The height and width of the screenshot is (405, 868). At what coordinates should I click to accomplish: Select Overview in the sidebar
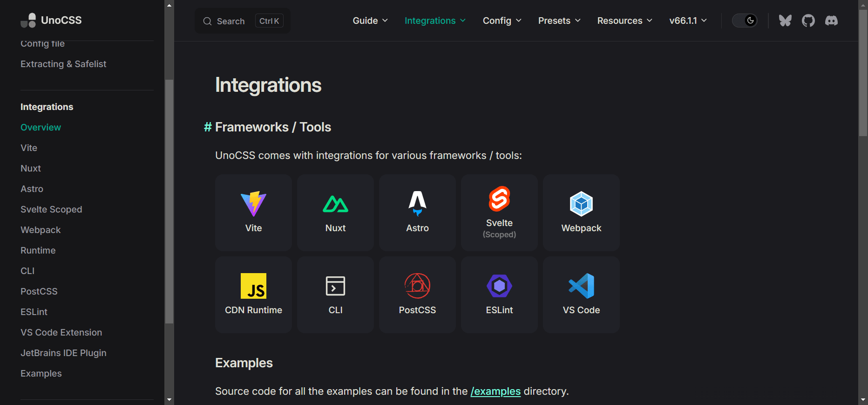coord(41,127)
